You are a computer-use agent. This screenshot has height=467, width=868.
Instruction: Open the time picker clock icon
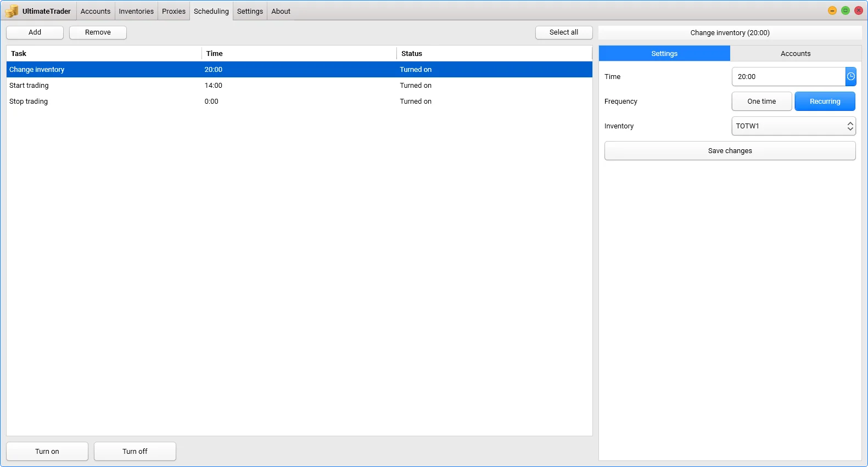(x=850, y=77)
